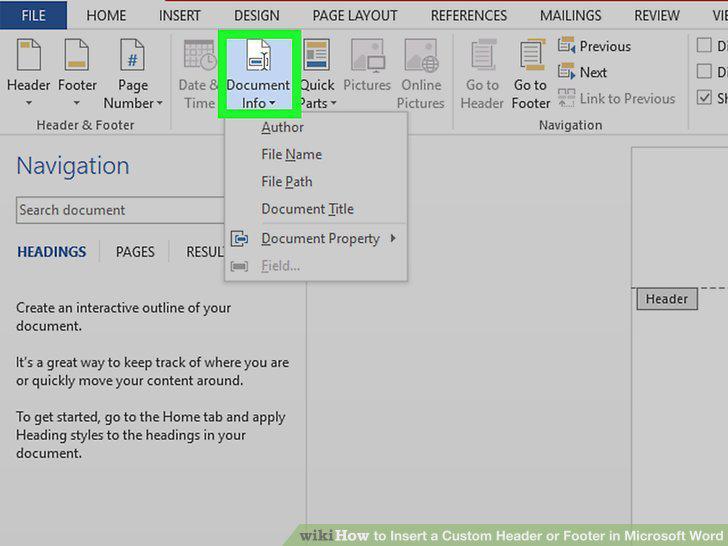
Task: Show RESULTS in Navigation pane
Action: point(205,252)
